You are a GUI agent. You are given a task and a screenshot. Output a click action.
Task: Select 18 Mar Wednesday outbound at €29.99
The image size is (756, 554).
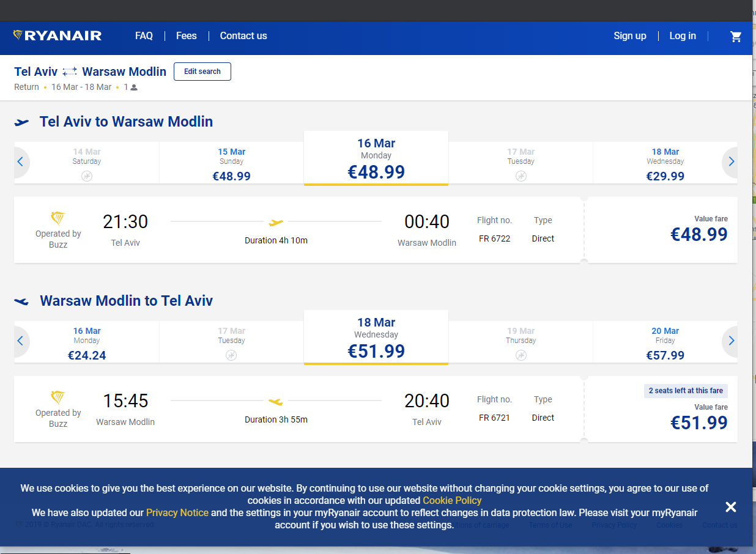[665, 164]
